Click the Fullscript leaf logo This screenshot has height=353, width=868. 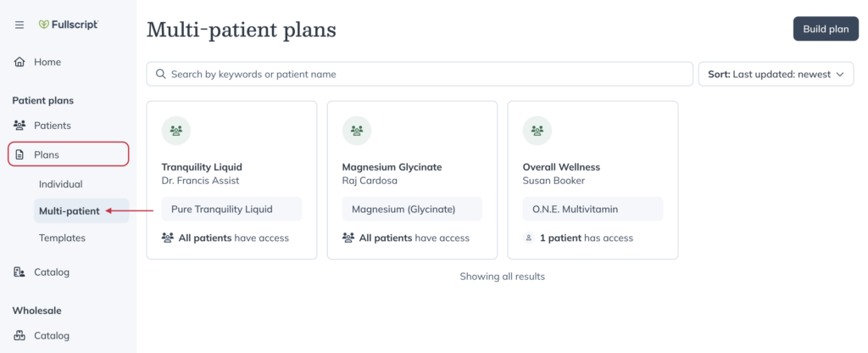(x=44, y=25)
